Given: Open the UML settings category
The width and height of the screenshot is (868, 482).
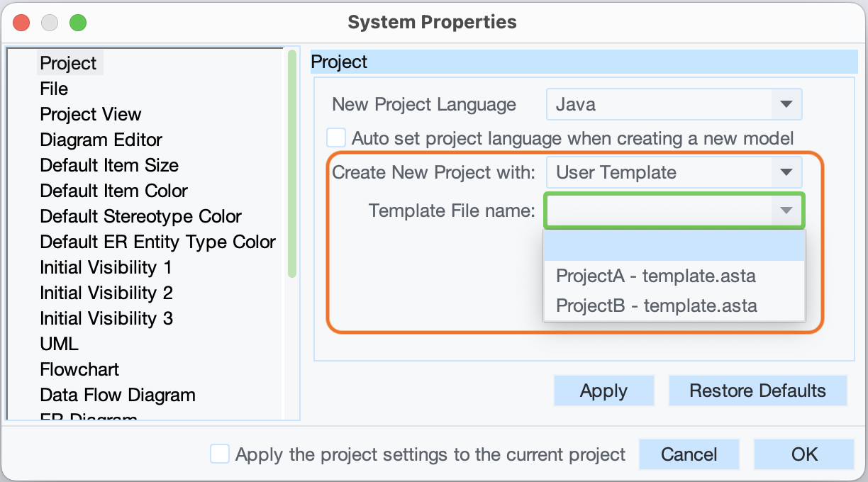Looking at the screenshot, I should tap(59, 344).
